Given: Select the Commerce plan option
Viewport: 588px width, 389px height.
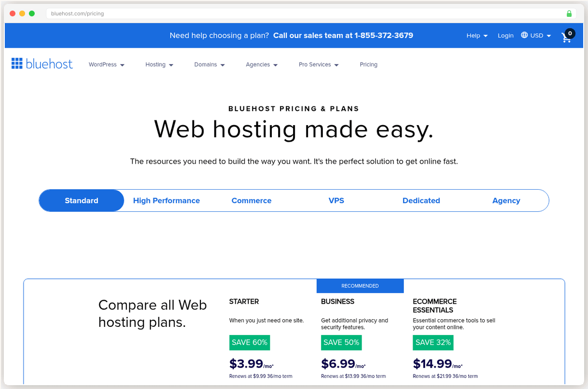Looking at the screenshot, I should coord(251,200).
